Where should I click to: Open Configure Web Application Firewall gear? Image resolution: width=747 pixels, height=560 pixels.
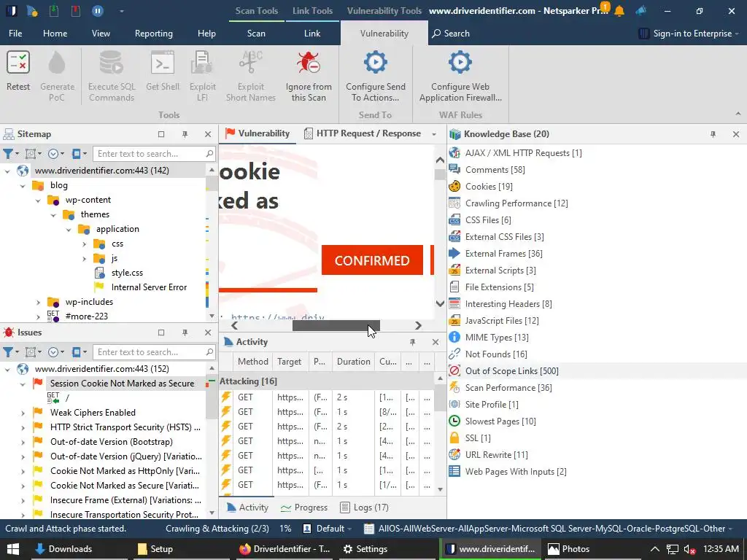point(460,63)
